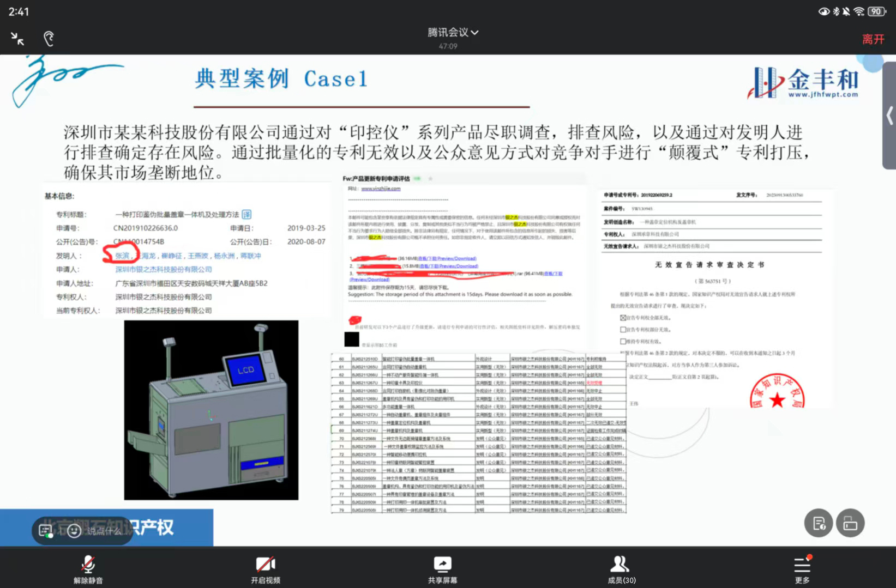Image resolution: width=896 pixels, height=588 pixels.
Task: Tap the screen rotation lock icon
Action: pos(850,523)
